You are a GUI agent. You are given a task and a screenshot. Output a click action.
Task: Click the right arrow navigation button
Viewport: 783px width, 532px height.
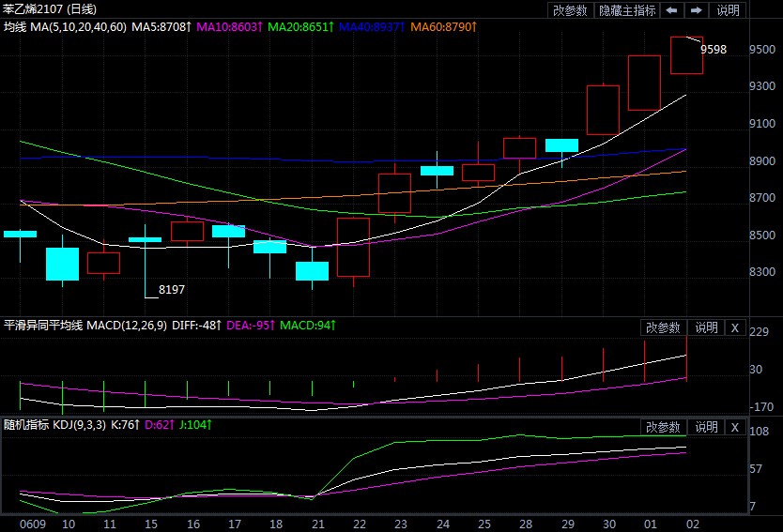pos(697,10)
